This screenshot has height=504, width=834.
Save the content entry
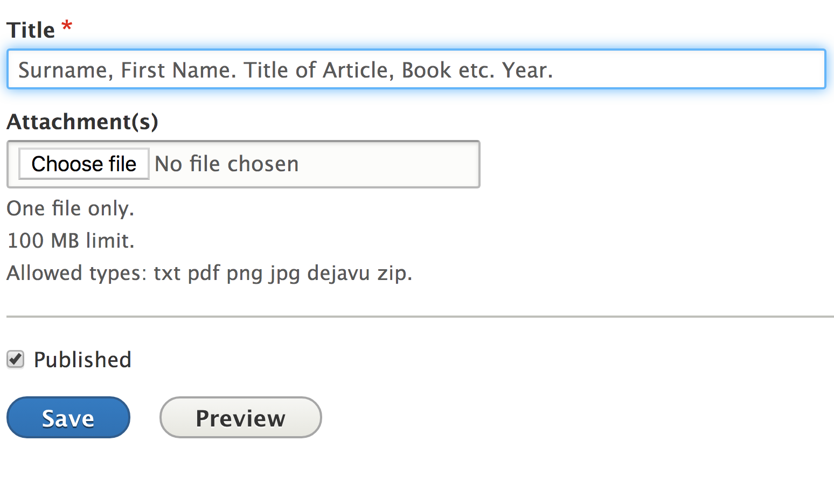point(68,417)
